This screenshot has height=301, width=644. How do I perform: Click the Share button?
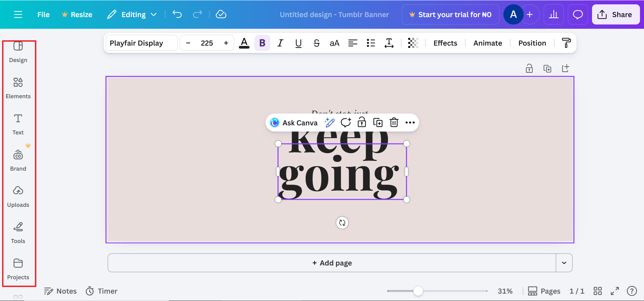pyautogui.click(x=616, y=14)
